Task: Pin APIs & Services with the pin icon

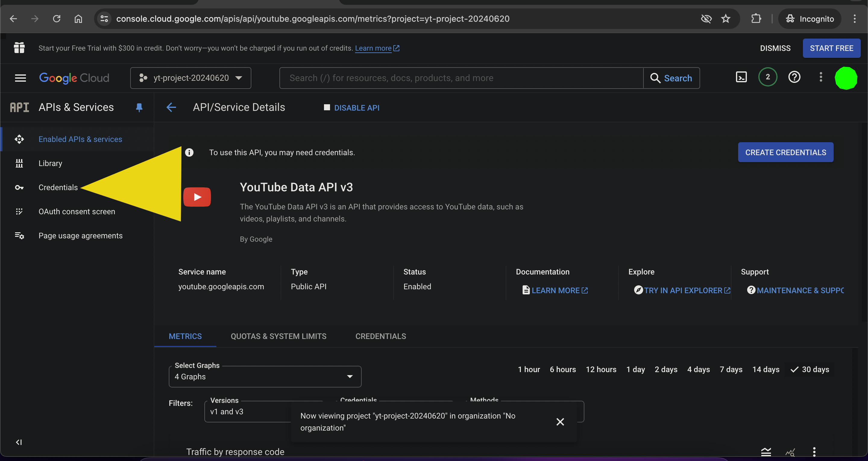Action: [139, 108]
